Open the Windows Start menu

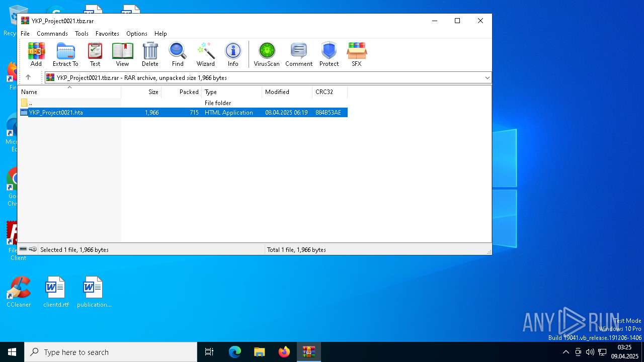(12, 352)
